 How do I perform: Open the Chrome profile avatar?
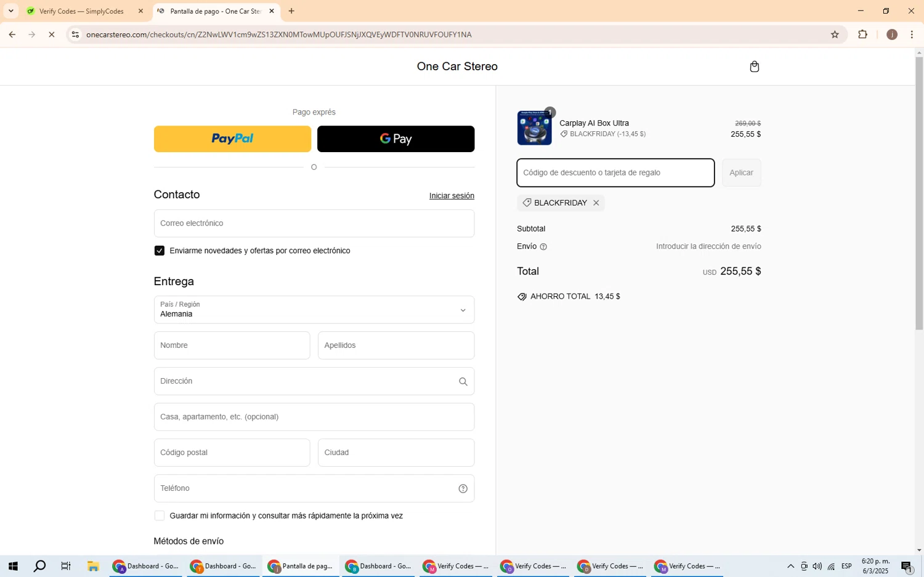pyautogui.click(x=891, y=34)
